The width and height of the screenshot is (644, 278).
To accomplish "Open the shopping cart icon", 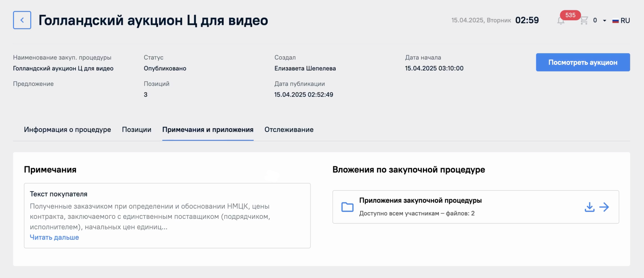I will 584,20.
